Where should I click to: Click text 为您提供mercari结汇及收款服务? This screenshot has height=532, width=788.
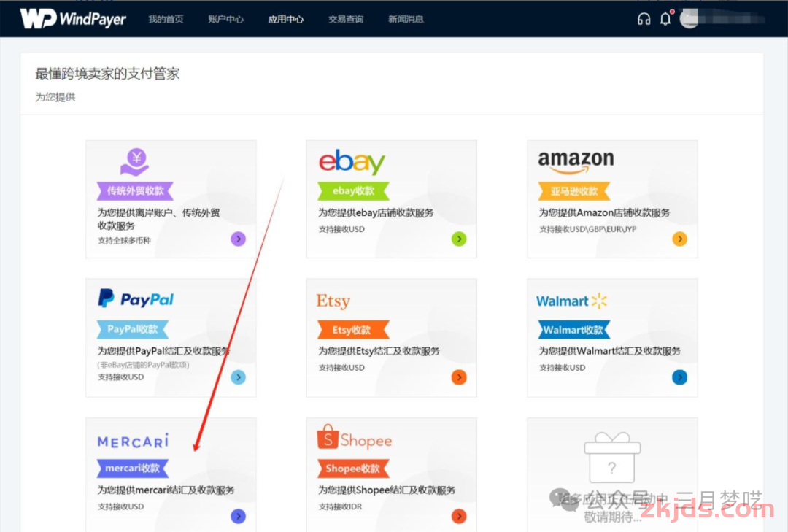(166, 490)
